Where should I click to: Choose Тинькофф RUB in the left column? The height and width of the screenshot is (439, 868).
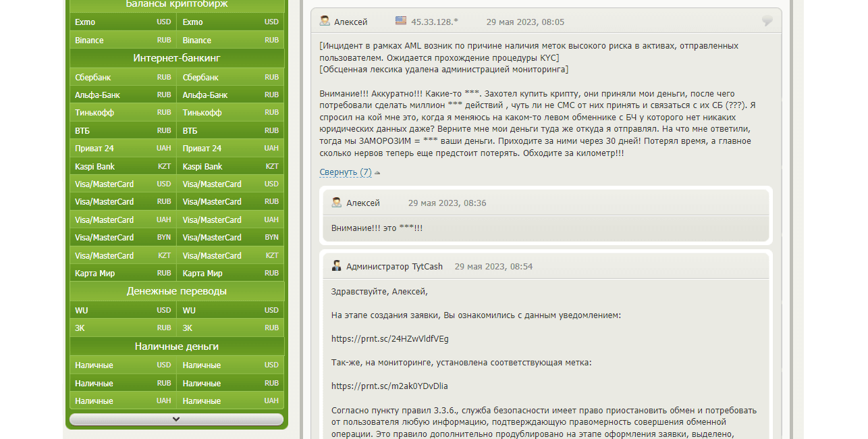coord(122,113)
